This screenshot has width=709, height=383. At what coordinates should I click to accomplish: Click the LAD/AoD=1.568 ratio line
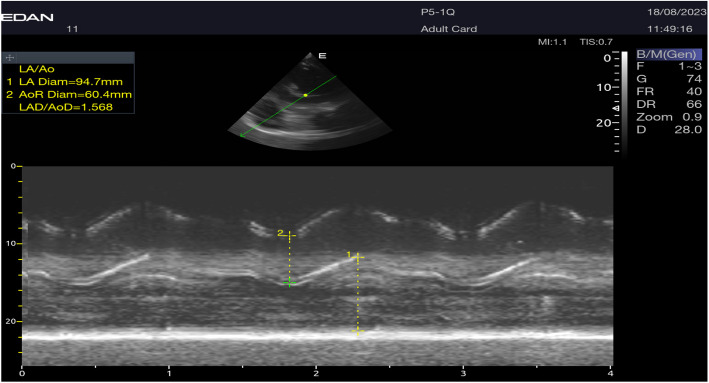click(x=66, y=107)
